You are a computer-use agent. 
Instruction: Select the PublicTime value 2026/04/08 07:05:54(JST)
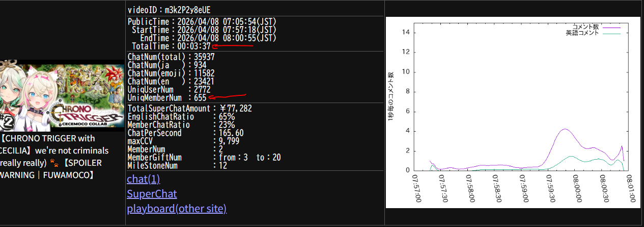point(227,22)
